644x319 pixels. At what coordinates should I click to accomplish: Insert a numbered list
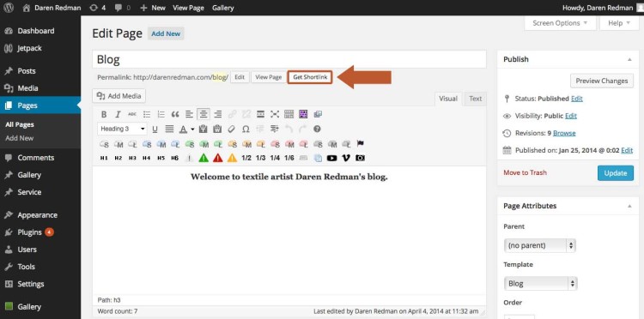[x=161, y=114]
